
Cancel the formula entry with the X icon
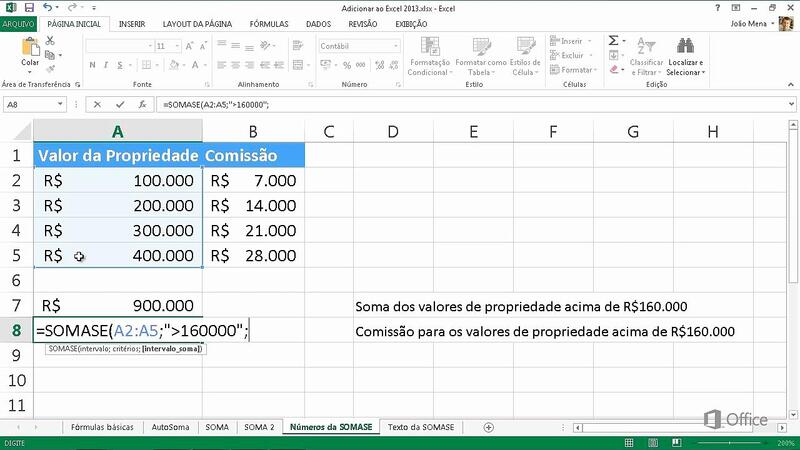[96, 104]
